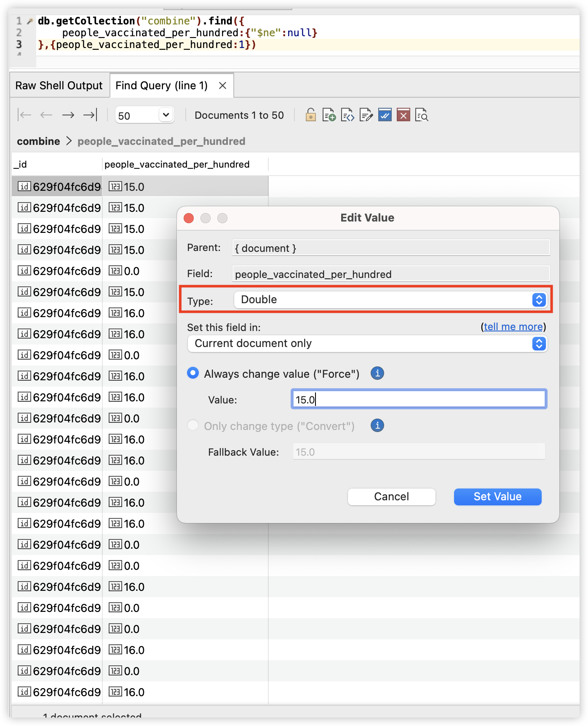Select the Only change type (Convert) radio
The width and height of the screenshot is (588, 726).
pos(193,425)
